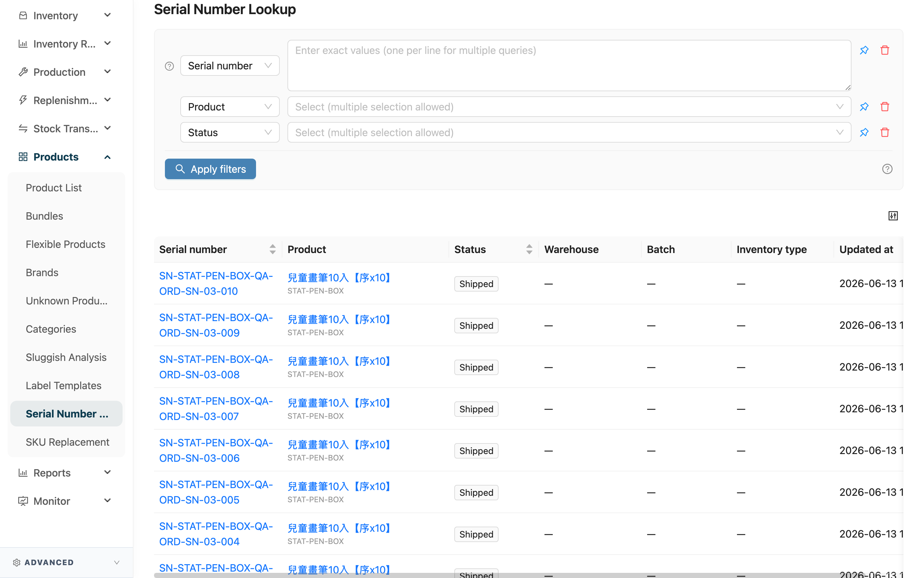Viewport: 924px width, 578px height.
Task: Sort by Serial number column arrows
Action: [x=272, y=249]
